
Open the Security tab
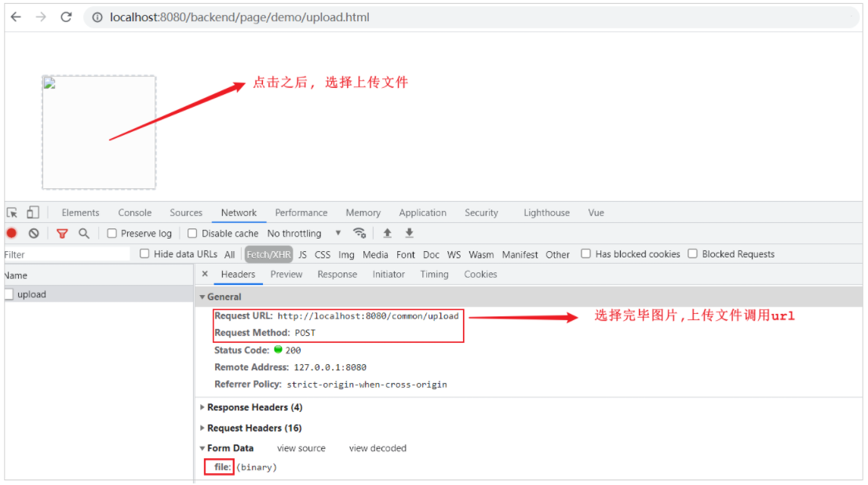[481, 213]
